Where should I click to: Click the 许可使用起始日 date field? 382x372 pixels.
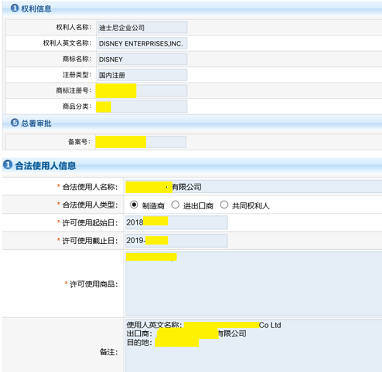(x=176, y=222)
